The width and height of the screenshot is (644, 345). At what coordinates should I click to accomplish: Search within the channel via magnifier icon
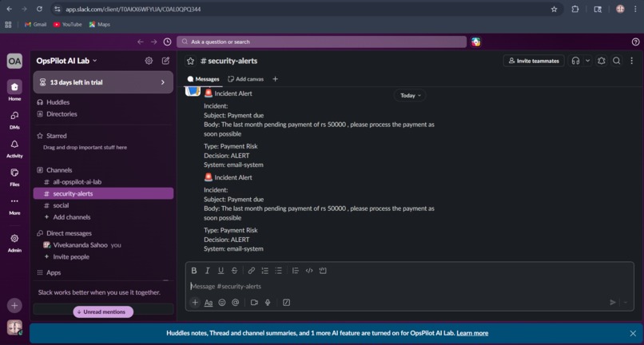point(617,61)
